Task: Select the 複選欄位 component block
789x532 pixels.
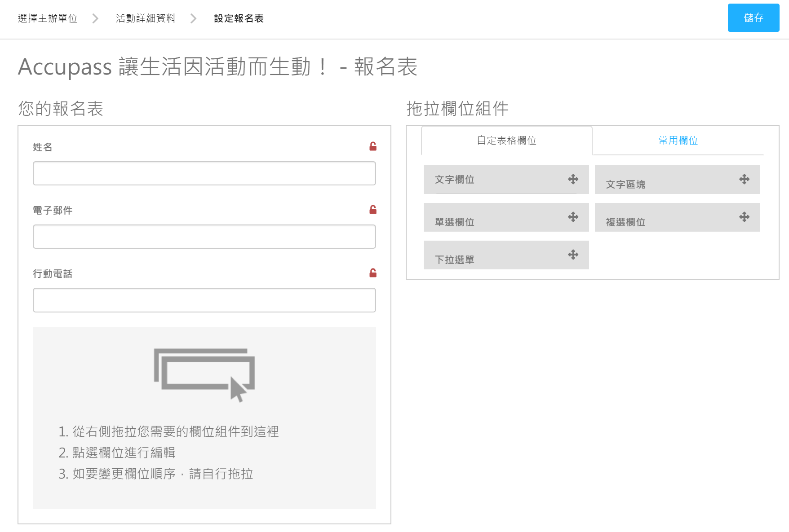Action: (678, 217)
